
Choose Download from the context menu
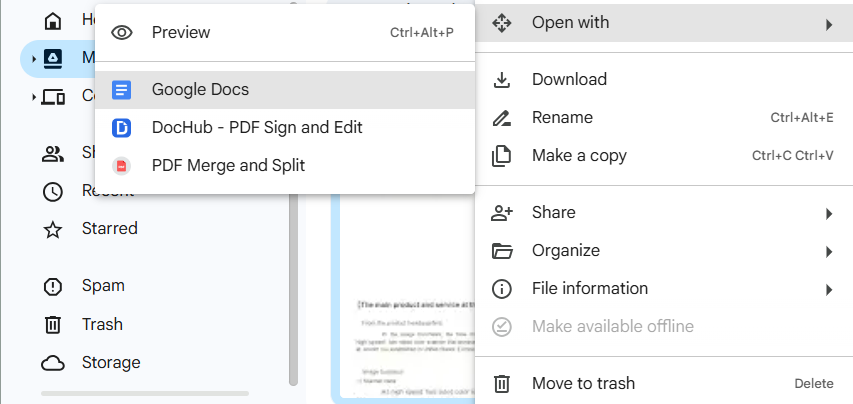664,80
